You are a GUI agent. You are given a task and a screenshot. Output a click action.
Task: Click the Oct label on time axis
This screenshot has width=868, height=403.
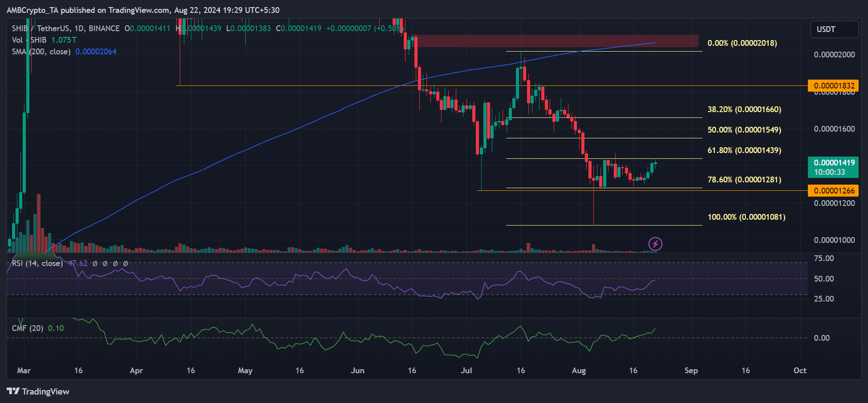800,371
